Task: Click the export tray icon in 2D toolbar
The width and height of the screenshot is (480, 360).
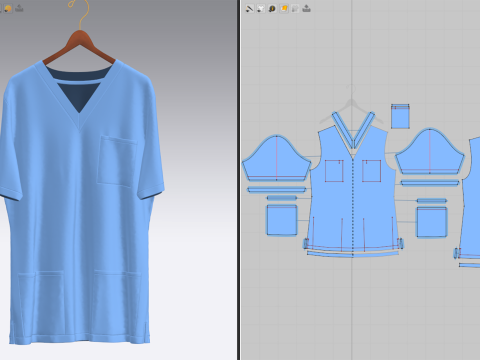Action: click(306, 9)
